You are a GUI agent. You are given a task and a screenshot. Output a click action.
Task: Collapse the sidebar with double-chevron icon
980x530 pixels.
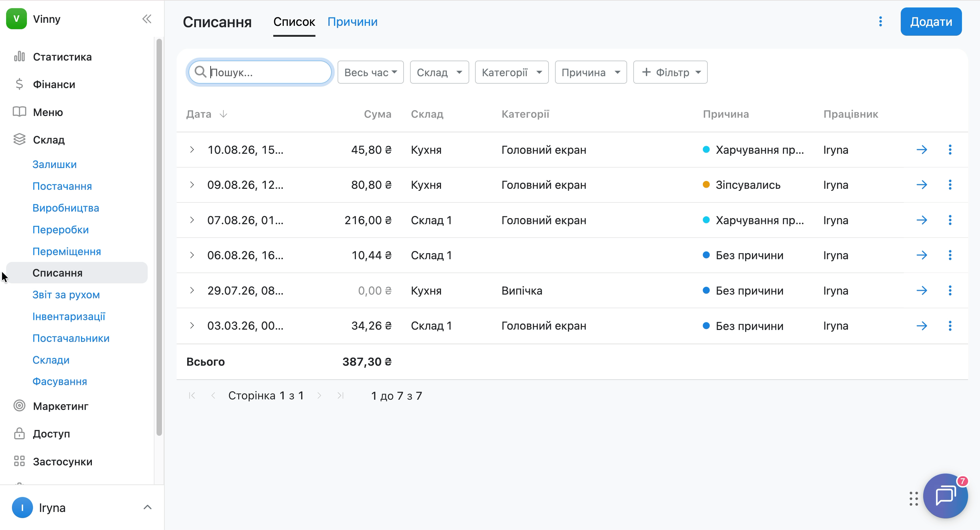point(147,19)
